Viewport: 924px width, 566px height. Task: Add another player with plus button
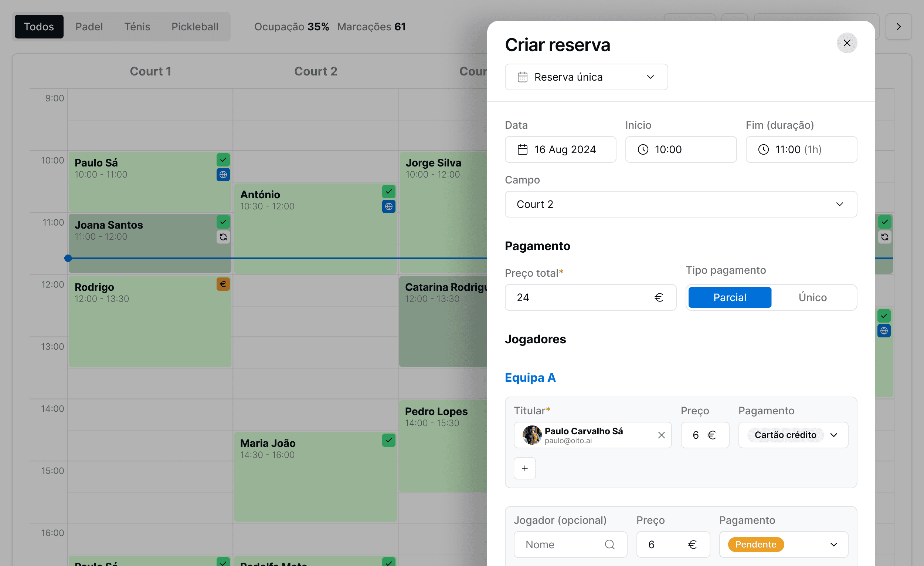[524, 468]
